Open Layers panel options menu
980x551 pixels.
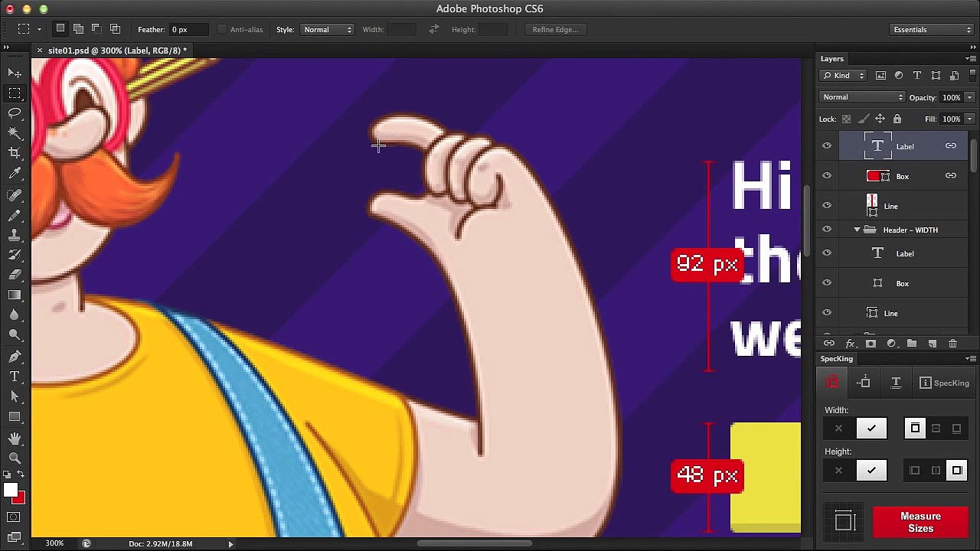(972, 59)
